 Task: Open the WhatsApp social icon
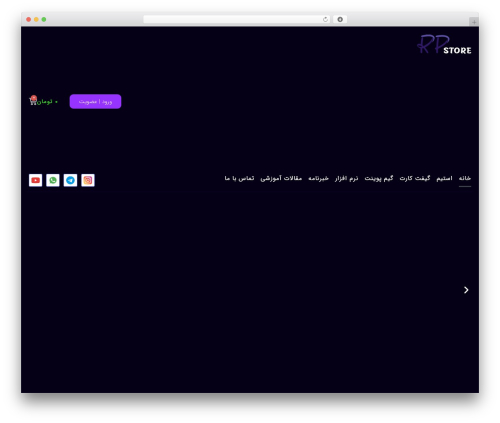[x=53, y=180]
